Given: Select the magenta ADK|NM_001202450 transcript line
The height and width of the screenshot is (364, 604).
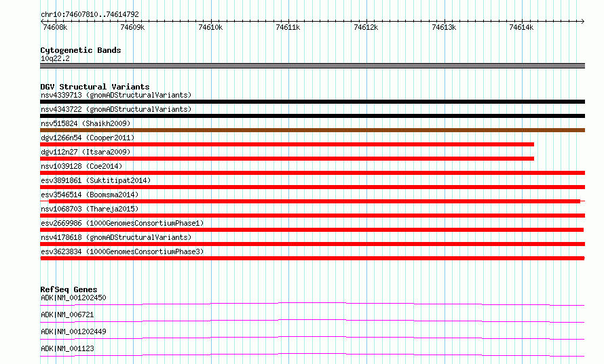Looking at the screenshot, I should [312, 304].
